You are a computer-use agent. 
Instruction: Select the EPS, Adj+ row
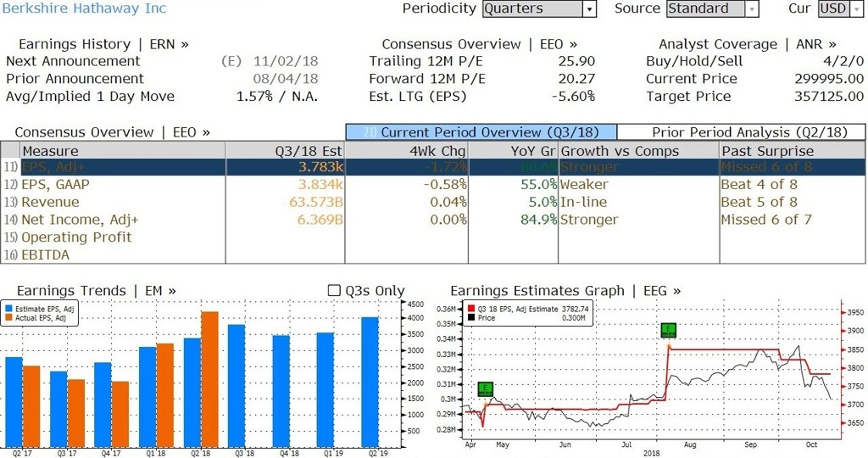tap(433, 167)
